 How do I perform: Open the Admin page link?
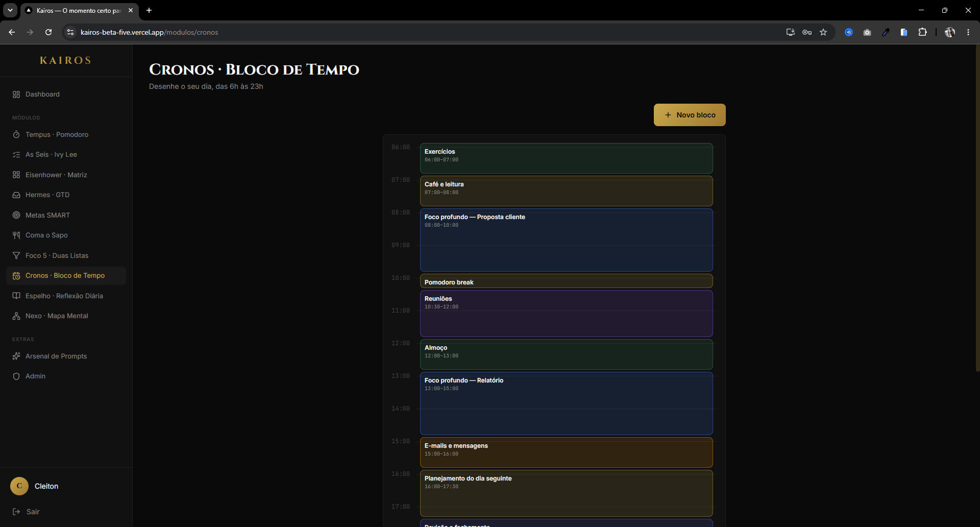coord(66,376)
